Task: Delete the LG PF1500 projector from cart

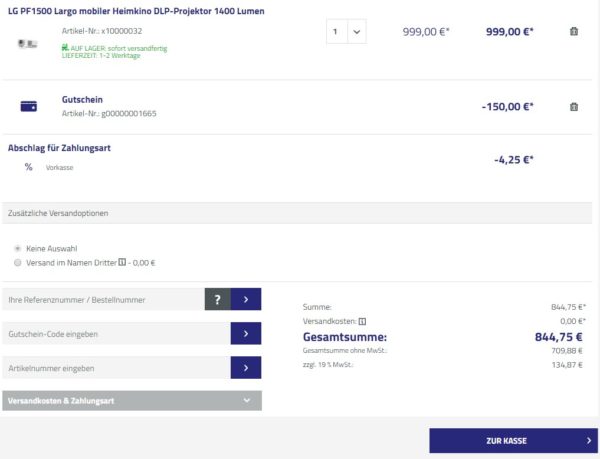Action: click(x=573, y=32)
